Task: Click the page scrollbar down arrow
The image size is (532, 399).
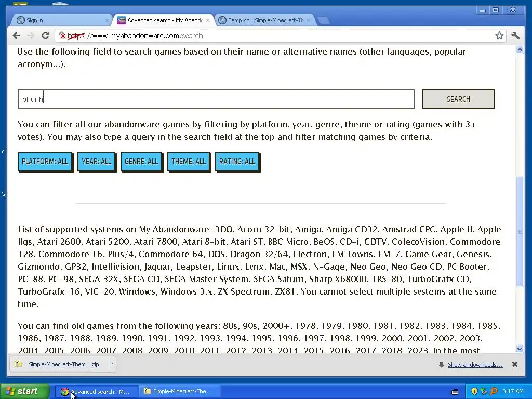Action: (x=520, y=349)
